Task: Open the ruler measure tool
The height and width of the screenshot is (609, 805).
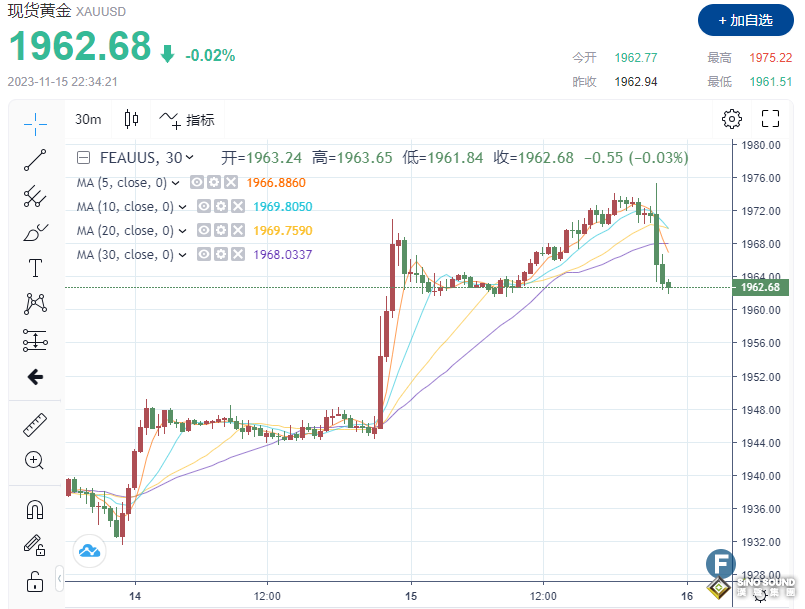Action: 35,425
